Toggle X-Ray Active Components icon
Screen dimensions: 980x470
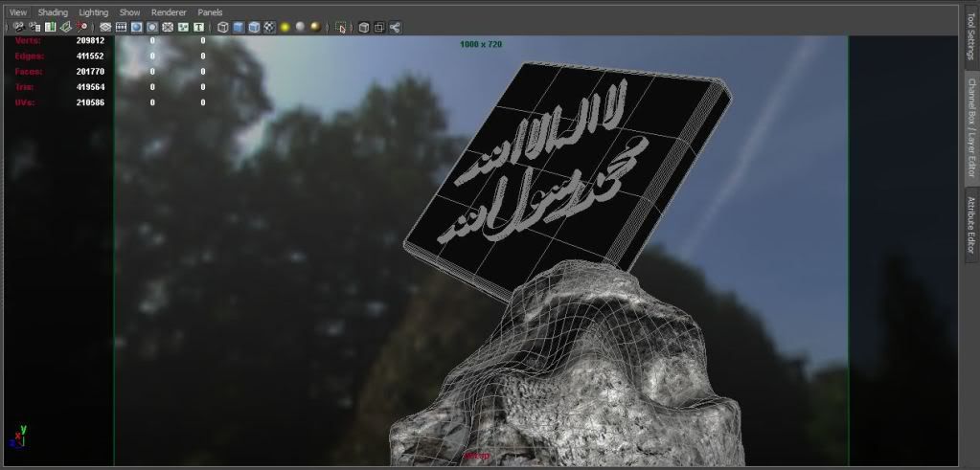point(379,27)
